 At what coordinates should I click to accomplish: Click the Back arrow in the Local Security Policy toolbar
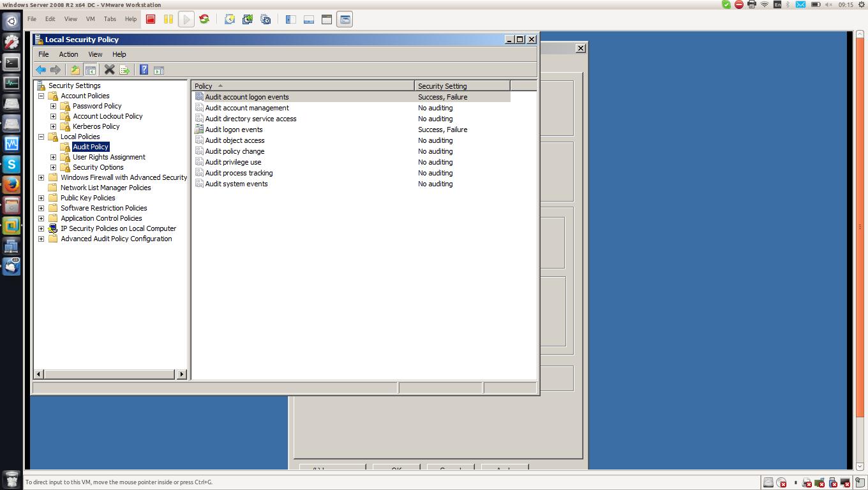point(41,70)
